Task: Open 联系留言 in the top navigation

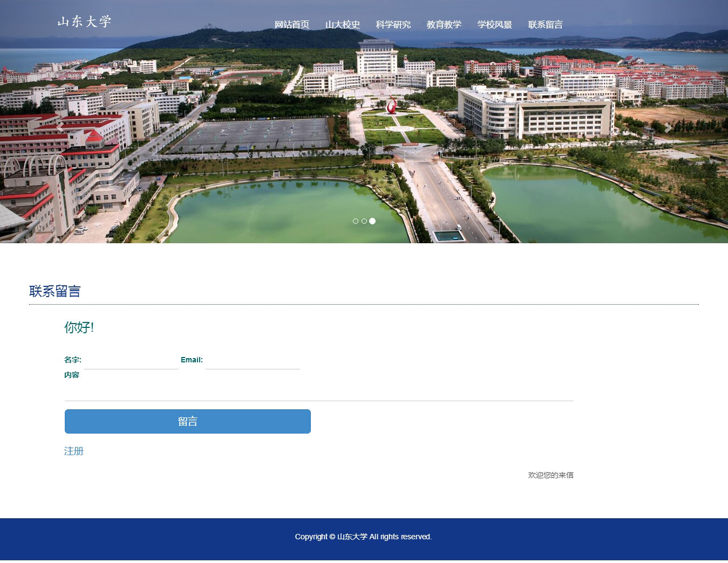Action: 546,24
